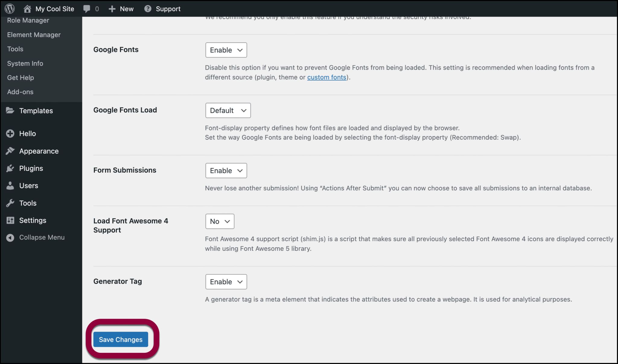Select Element Manager in the sidebar
This screenshot has width=618, height=364.
(33, 34)
